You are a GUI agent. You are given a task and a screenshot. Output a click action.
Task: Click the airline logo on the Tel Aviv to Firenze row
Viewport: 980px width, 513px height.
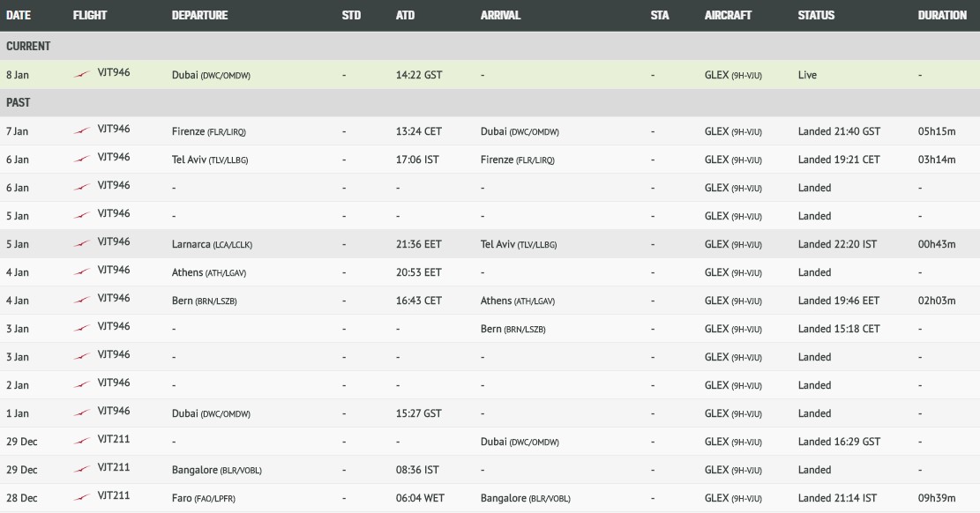click(81, 159)
